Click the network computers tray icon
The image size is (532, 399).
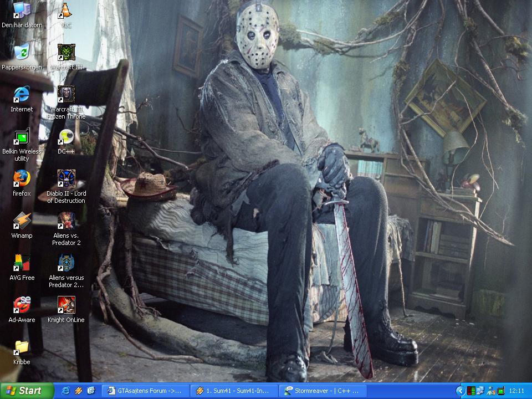pyautogui.click(x=480, y=391)
